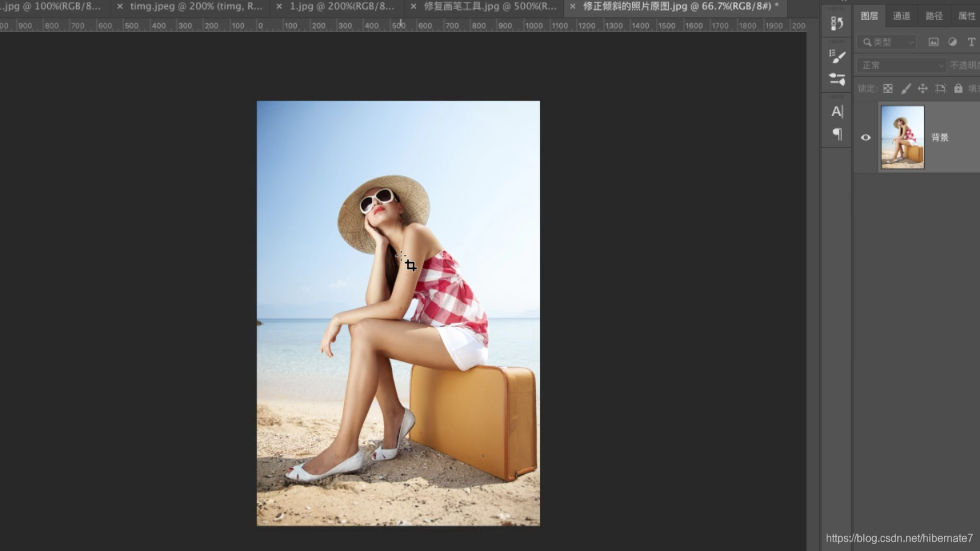Screen dimensions: 980x551
Task: Open the Brushes presets panel icon
Action: click(837, 79)
